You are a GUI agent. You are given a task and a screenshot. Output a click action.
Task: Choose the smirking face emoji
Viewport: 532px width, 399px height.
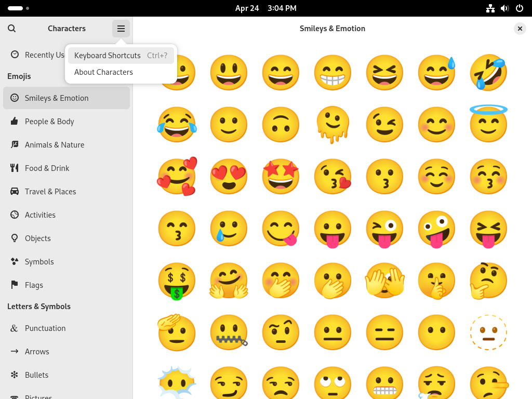pyautogui.click(x=229, y=383)
